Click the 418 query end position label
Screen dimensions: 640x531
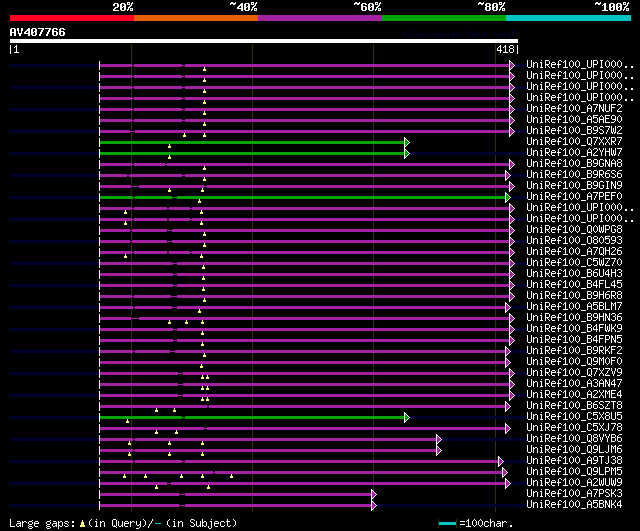click(505, 49)
